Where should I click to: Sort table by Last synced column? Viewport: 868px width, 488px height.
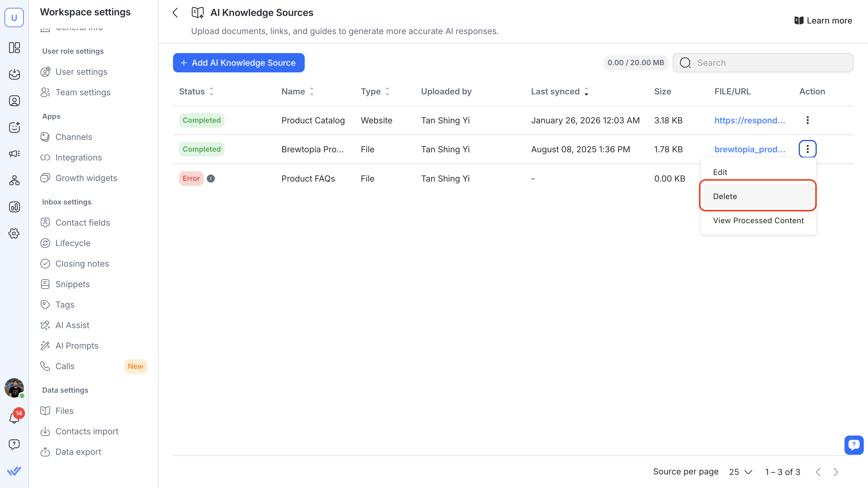[586, 91]
